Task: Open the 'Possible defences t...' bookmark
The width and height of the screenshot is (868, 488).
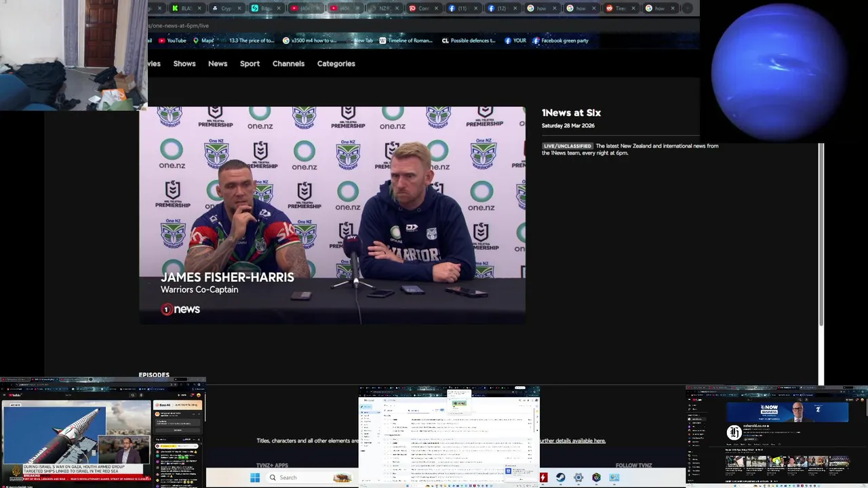Action: point(469,41)
